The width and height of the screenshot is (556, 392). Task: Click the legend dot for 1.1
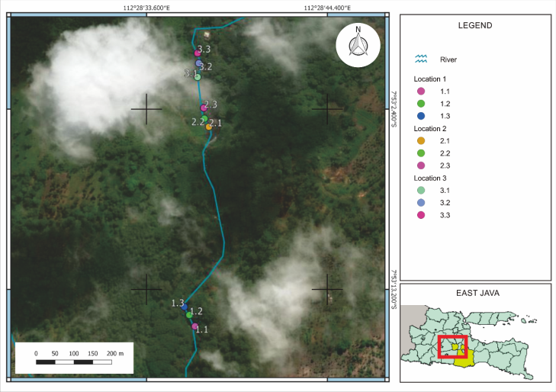pos(421,92)
